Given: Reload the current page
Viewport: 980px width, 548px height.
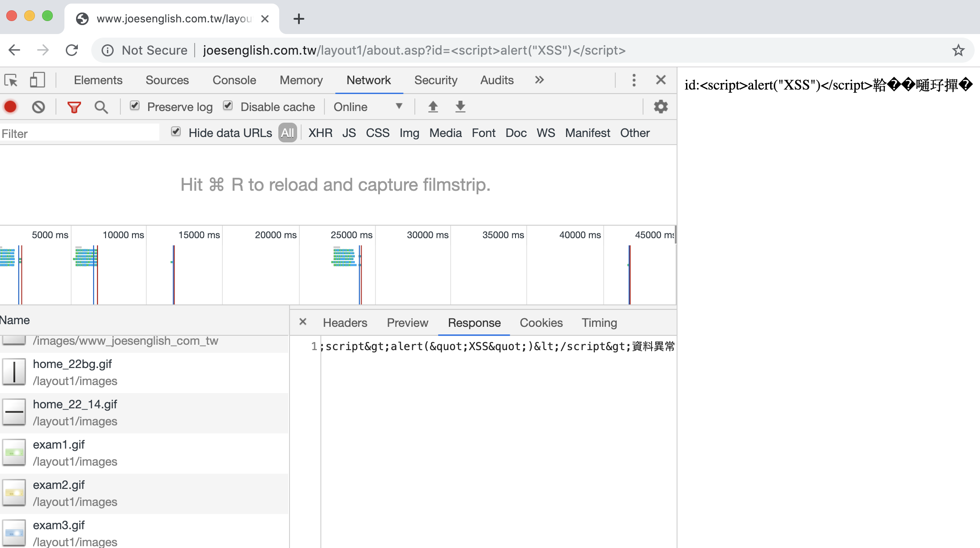Looking at the screenshot, I should coord(72,50).
